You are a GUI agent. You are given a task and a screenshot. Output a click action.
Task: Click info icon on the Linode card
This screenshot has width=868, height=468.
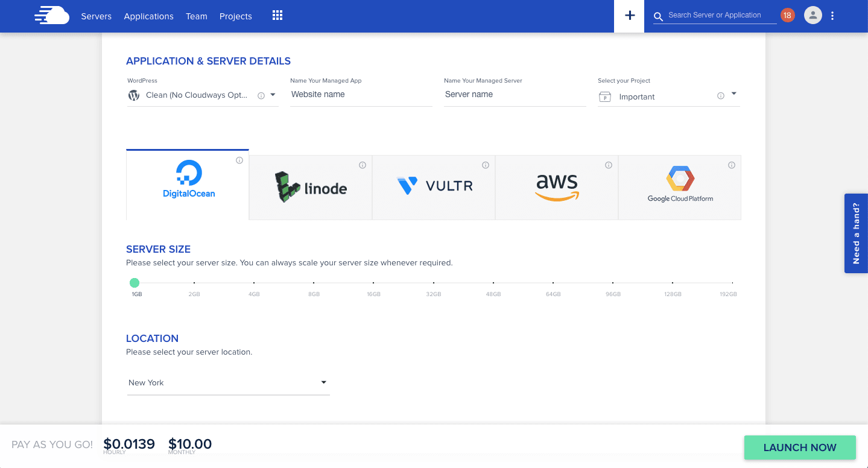[x=363, y=165]
